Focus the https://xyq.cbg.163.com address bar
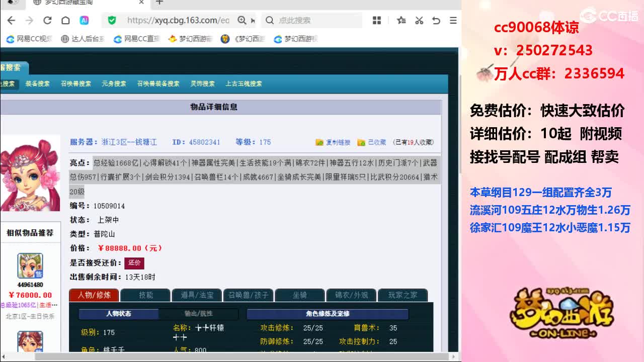 [x=178, y=20]
